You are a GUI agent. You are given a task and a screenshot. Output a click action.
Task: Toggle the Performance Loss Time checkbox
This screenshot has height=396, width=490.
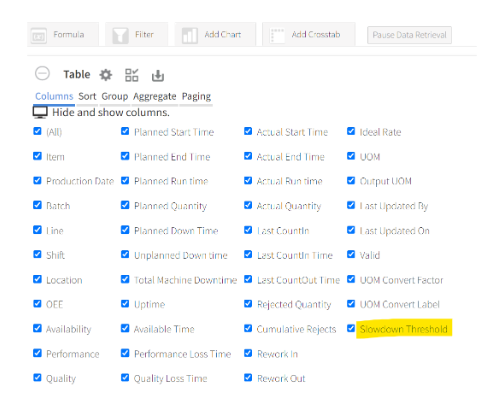pos(125,353)
